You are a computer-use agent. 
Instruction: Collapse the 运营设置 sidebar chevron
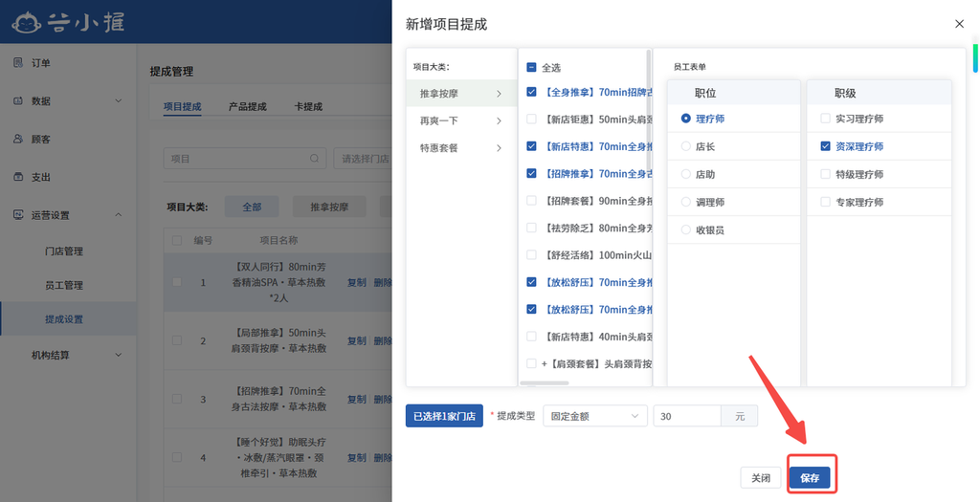click(x=118, y=215)
